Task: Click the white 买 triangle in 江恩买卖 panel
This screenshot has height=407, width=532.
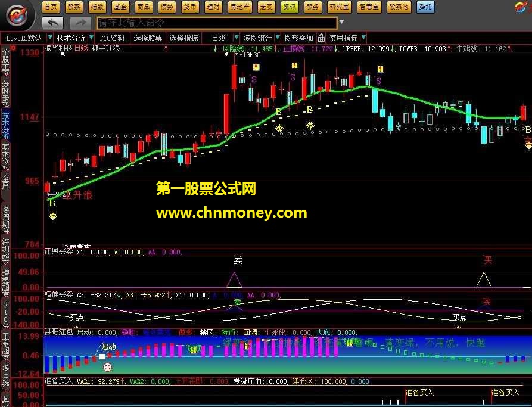Action: [x=484, y=279]
